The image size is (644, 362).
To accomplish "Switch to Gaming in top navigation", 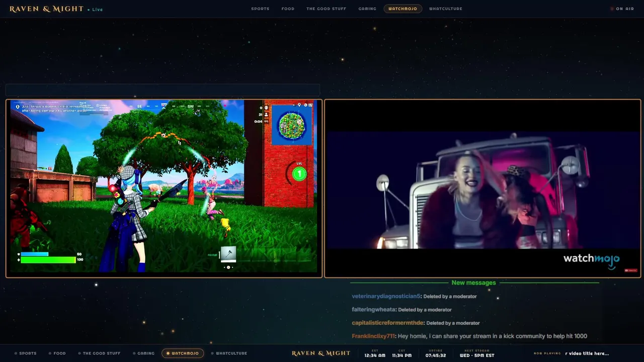I will 367,9.
